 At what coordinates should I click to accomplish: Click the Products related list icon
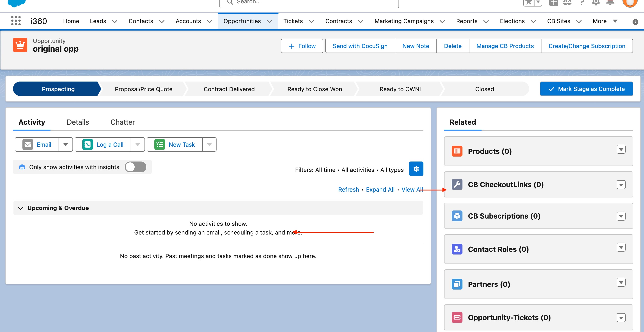tap(457, 151)
